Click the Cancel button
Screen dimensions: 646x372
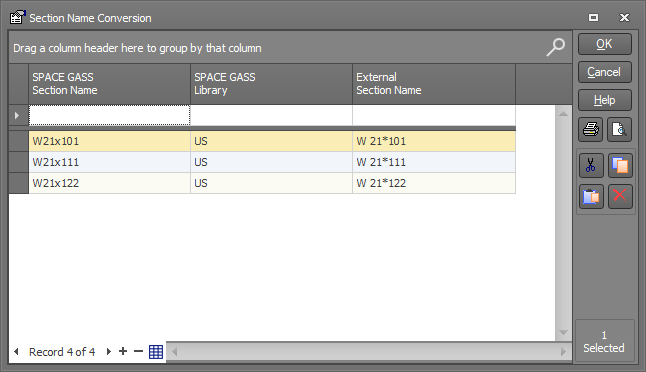(604, 72)
